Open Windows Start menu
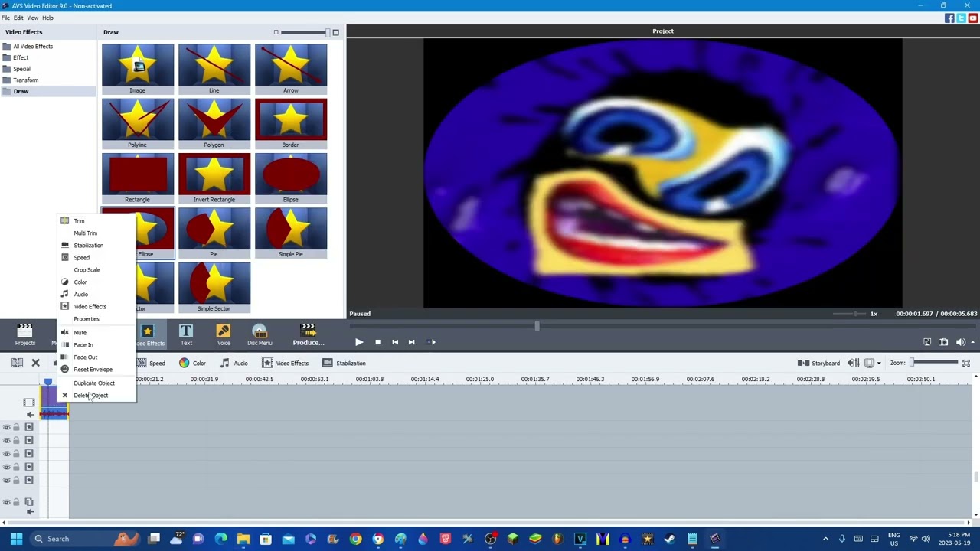Screen dimensions: 980x551 [x=16, y=539]
